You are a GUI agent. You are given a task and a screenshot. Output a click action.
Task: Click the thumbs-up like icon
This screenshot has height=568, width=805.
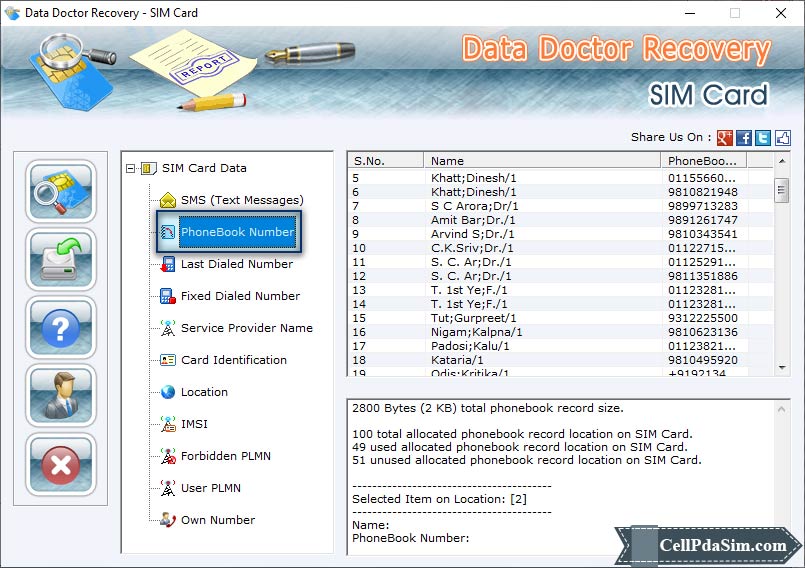783,138
